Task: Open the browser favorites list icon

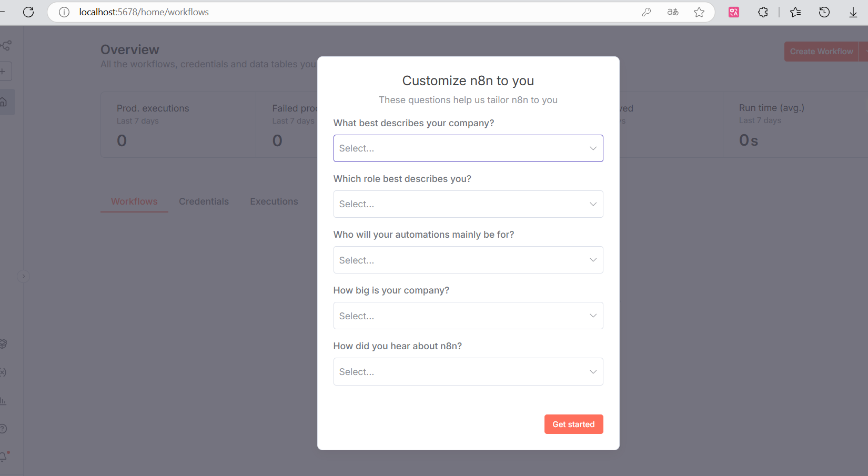Action: click(x=795, y=12)
